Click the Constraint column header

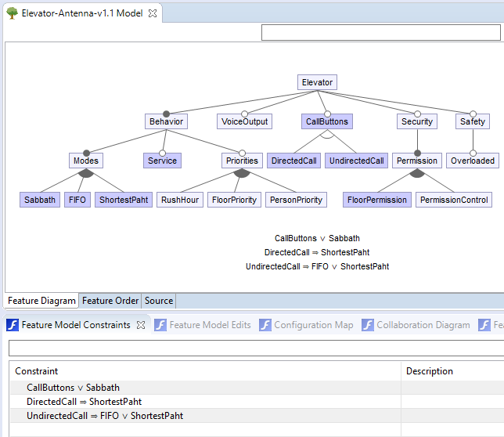tap(205, 371)
